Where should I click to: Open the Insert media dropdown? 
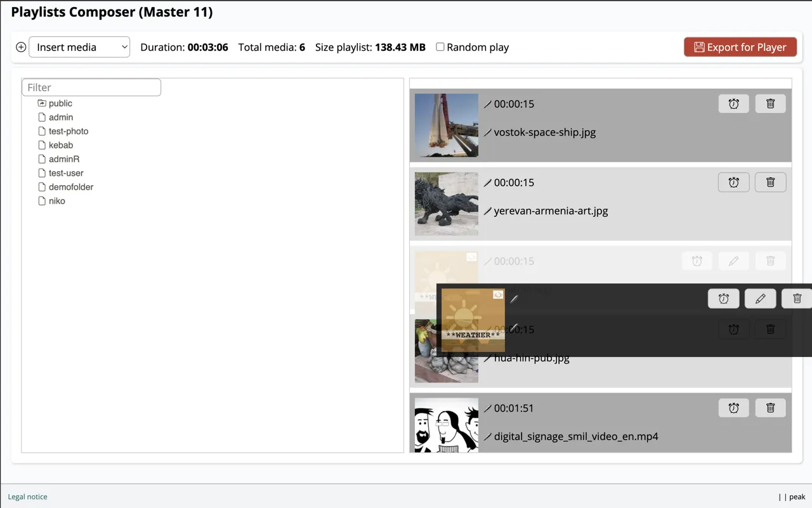coord(79,47)
